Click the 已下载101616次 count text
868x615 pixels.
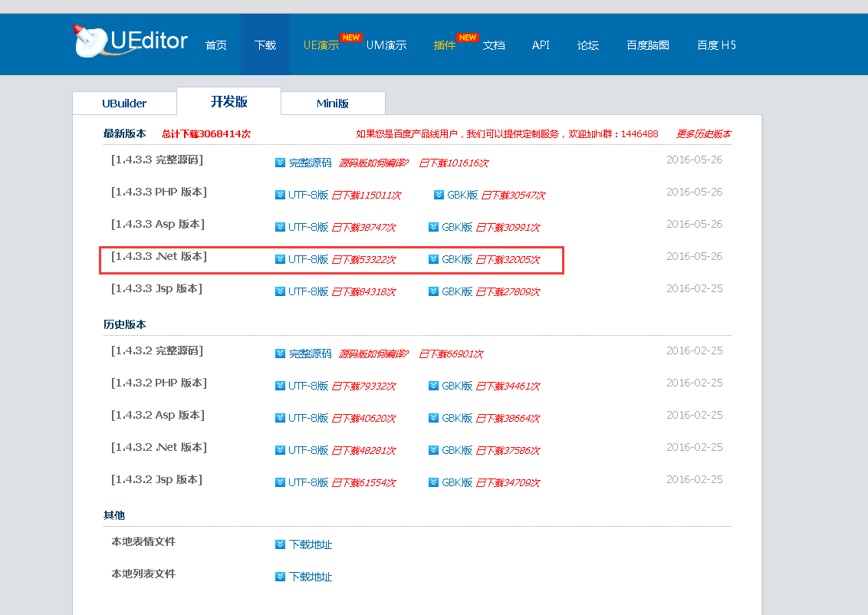point(454,163)
